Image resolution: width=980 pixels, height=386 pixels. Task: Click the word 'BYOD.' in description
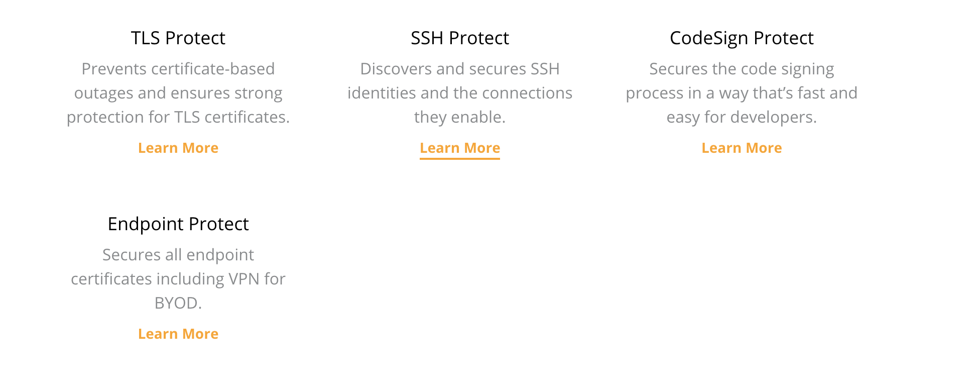coord(178,303)
